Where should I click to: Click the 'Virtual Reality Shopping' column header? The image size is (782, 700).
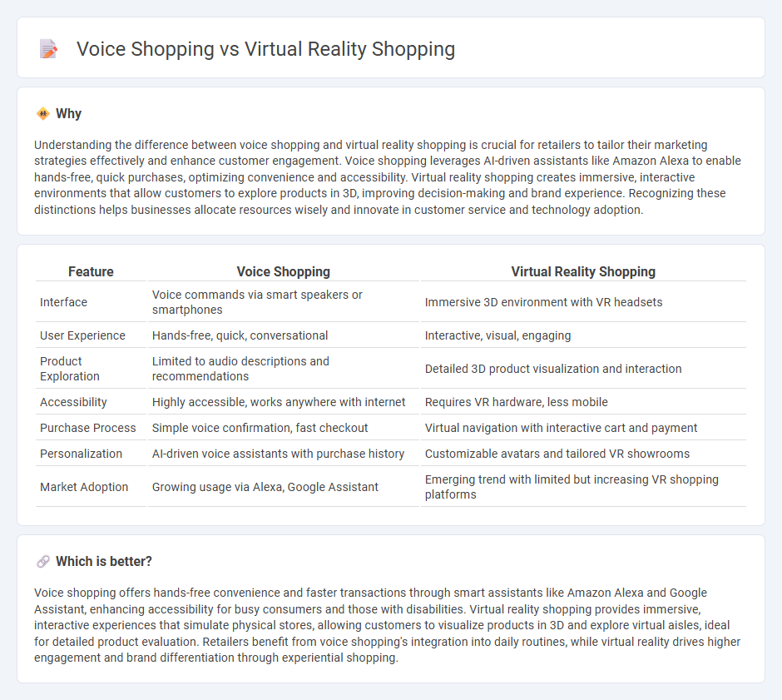tap(583, 271)
